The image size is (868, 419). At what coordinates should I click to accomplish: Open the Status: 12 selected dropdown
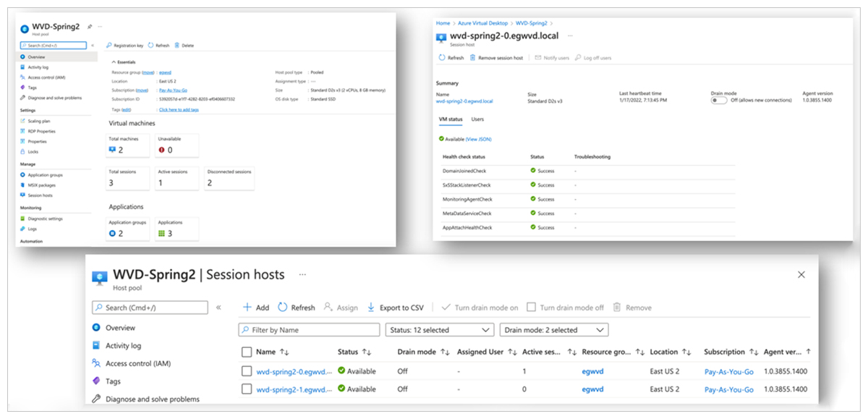(x=440, y=330)
